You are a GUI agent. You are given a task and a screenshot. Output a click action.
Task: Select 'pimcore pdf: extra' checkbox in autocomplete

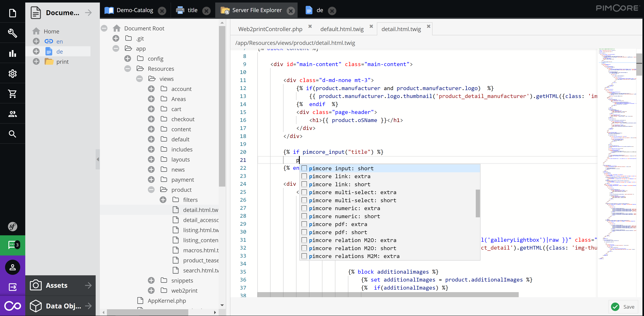coord(304,224)
